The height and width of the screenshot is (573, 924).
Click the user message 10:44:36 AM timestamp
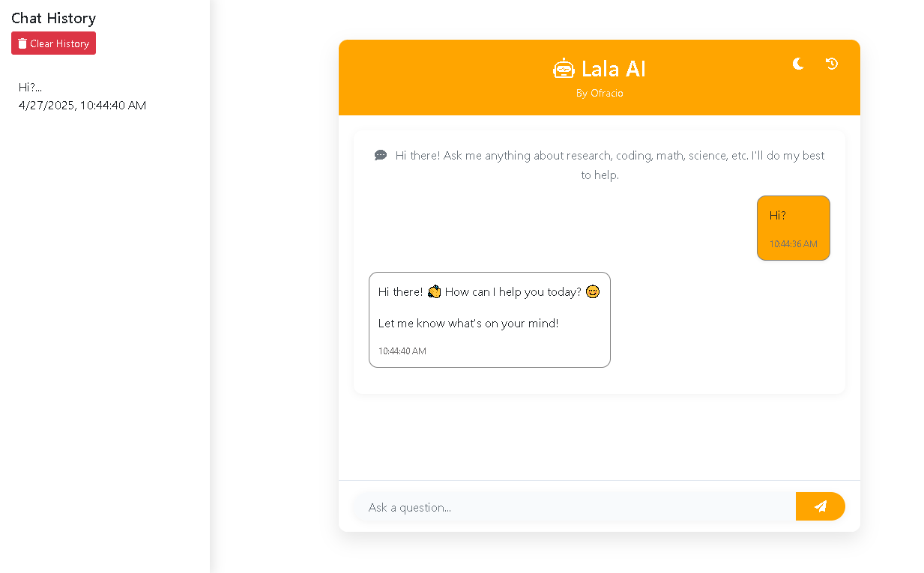coord(793,243)
